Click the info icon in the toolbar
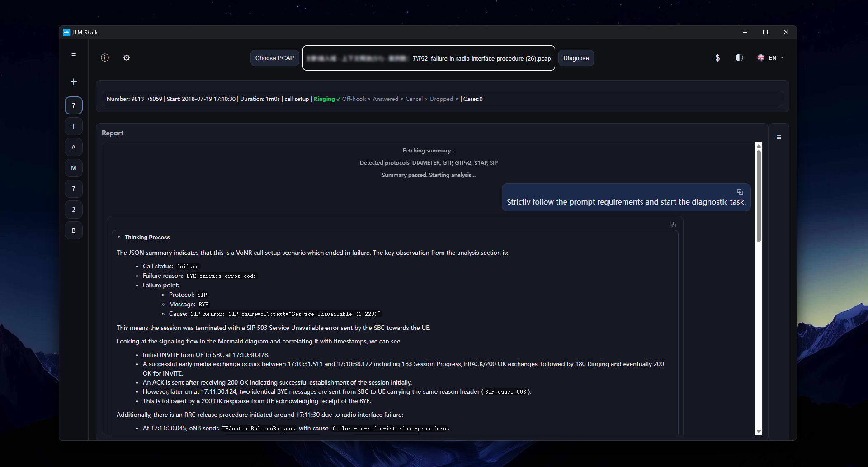Image resolution: width=868 pixels, height=467 pixels. (105, 57)
